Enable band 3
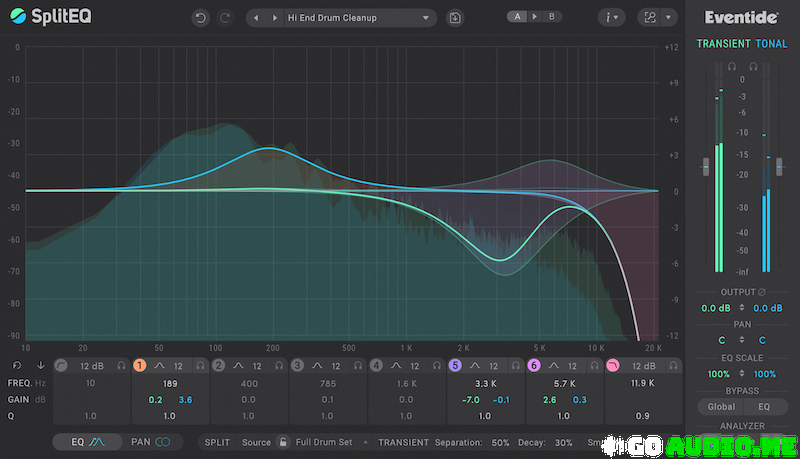Screen dimensions: 800x459 click(x=297, y=366)
